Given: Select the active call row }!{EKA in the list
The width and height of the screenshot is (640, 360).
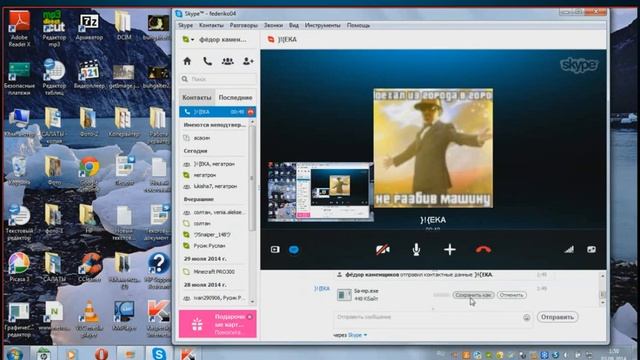Looking at the screenshot, I should [217, 112].
